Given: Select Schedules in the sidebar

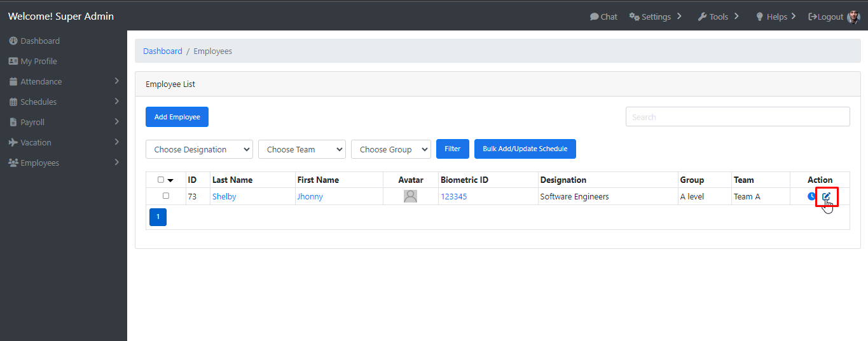Looking at the screenshot, I should point(38,102).
